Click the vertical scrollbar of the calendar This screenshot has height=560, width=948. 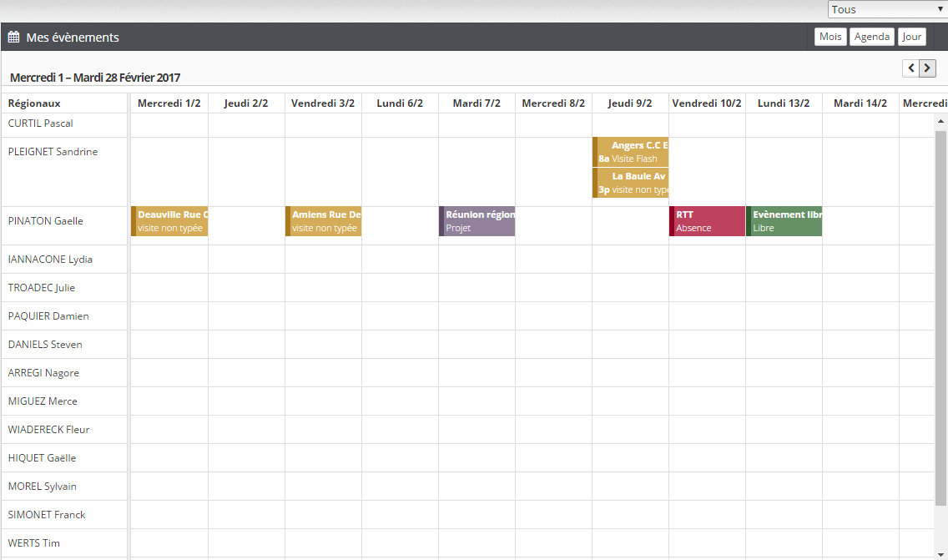[940, 317]
